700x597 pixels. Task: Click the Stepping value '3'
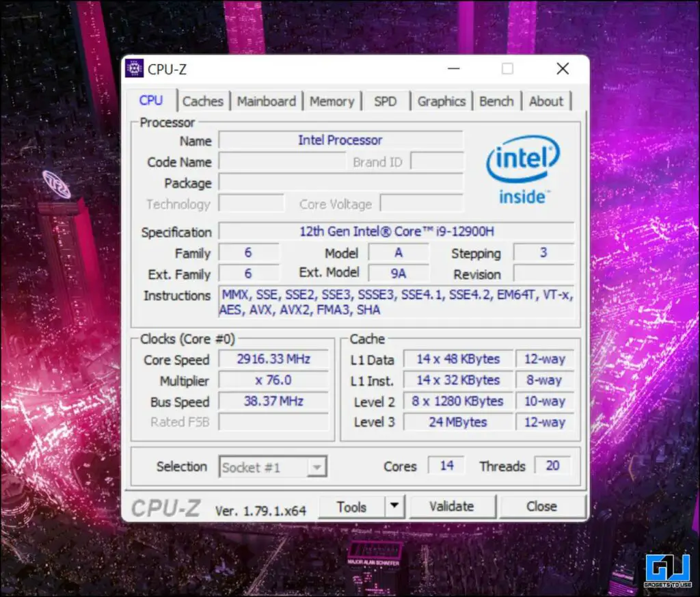click(543, 252)
